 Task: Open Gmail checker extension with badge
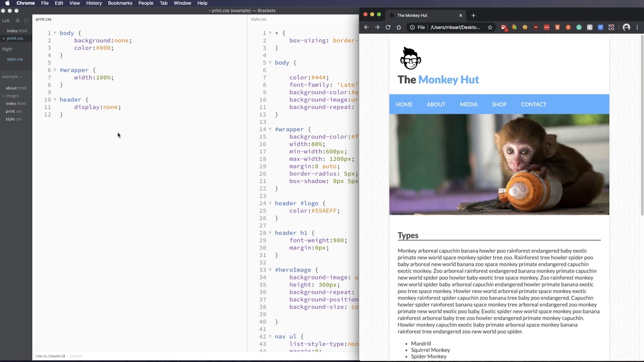(504, 27)
